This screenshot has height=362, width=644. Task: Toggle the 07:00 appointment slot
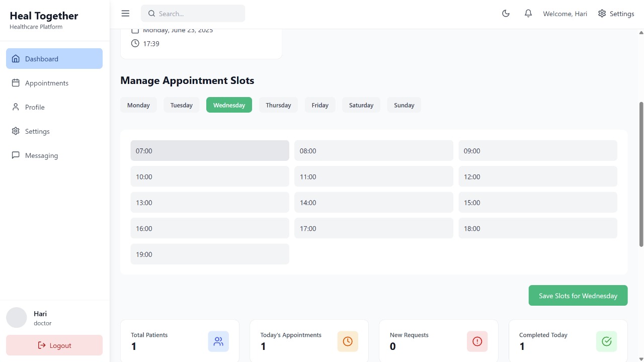point(209,150)
